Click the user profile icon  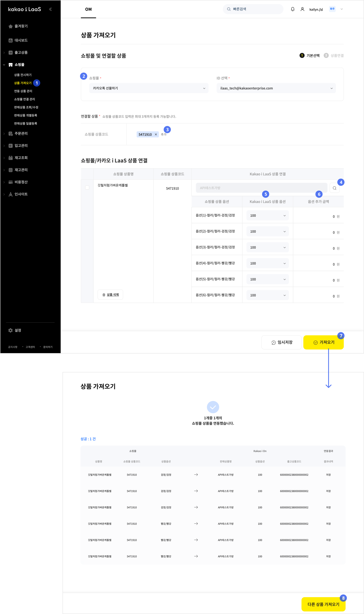coord(302,9)
